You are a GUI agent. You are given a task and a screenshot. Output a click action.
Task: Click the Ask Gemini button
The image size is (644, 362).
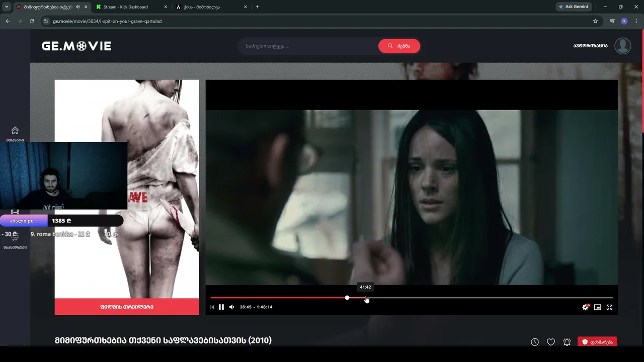tap(574, 7)
